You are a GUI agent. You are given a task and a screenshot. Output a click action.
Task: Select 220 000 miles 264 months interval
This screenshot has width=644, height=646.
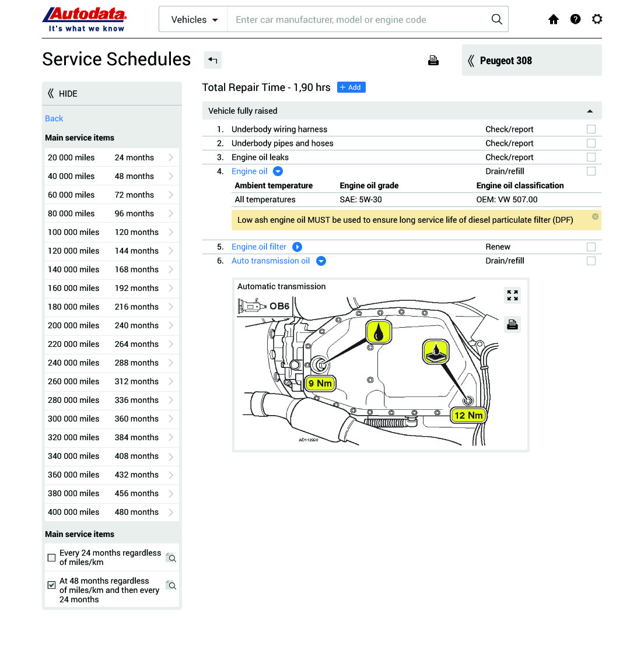click(112, 344)
